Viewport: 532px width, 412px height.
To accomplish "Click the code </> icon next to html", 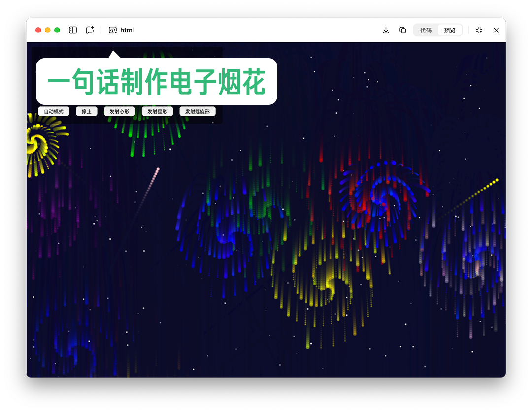I will click(112, 30).
